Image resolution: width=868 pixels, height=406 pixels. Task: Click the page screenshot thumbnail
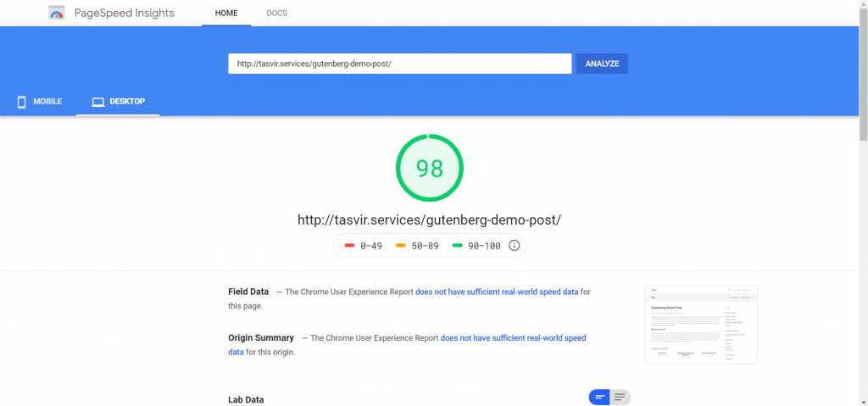701,325
